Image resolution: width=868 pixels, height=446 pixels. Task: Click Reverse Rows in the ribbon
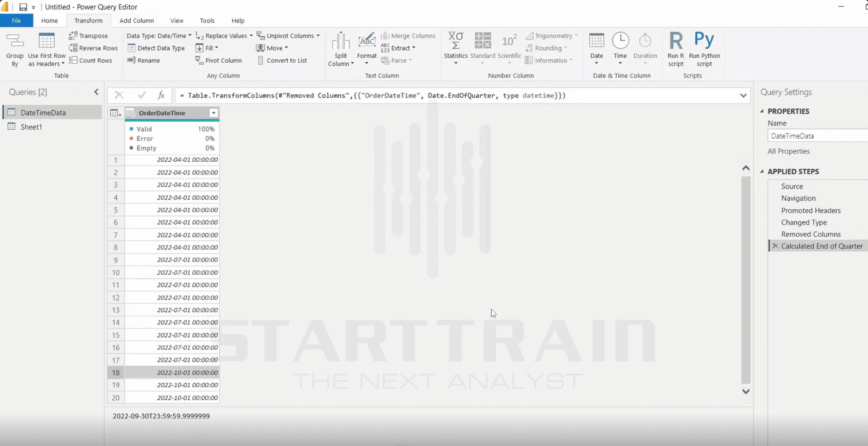click(x=93, y=48)
